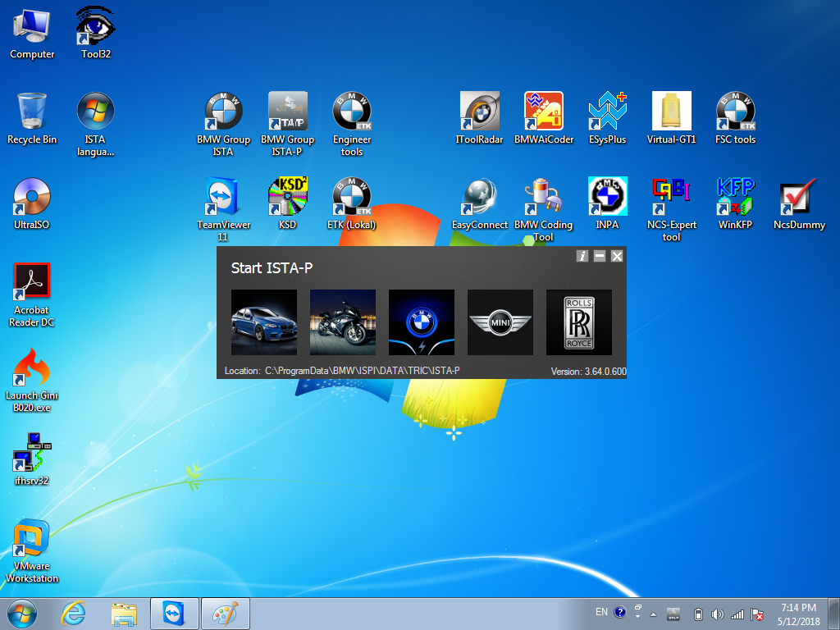Click the Show desktop strip beside the clock
The height and width of the screenshot is (630, 840).
(834, 614)
